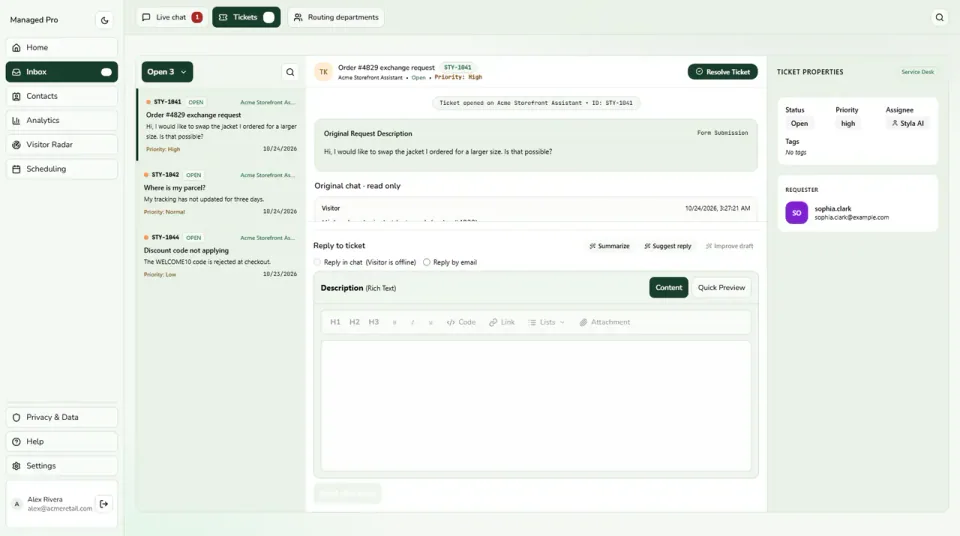Insert a Code block
This screenshot has height=536, width=960.
461,322
